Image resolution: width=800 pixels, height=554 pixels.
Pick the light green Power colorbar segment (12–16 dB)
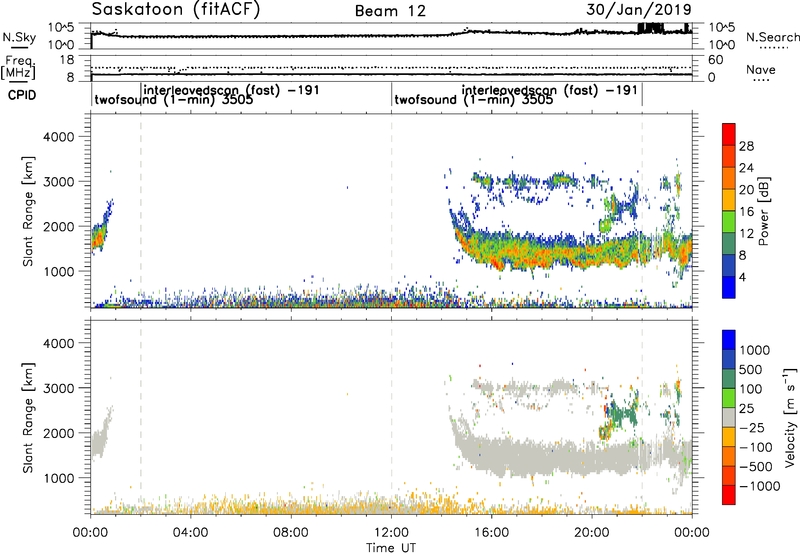[x=729, y=222]
